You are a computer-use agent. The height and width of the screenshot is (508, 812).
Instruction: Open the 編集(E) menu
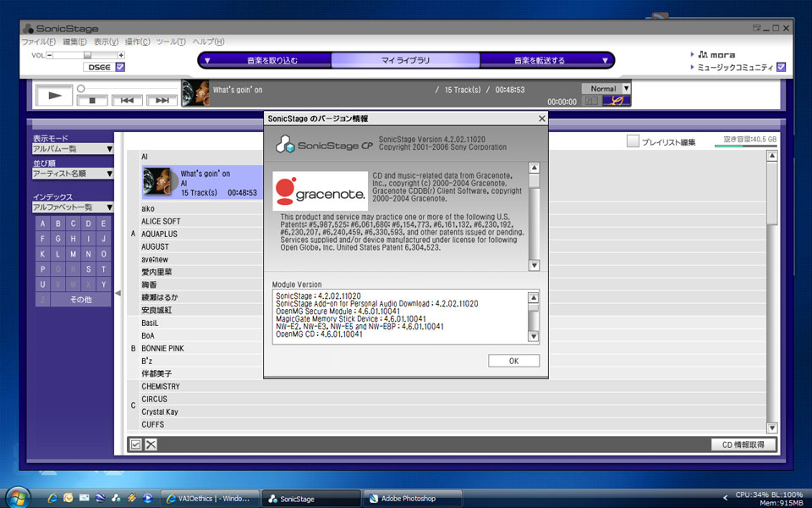point(74,41)
